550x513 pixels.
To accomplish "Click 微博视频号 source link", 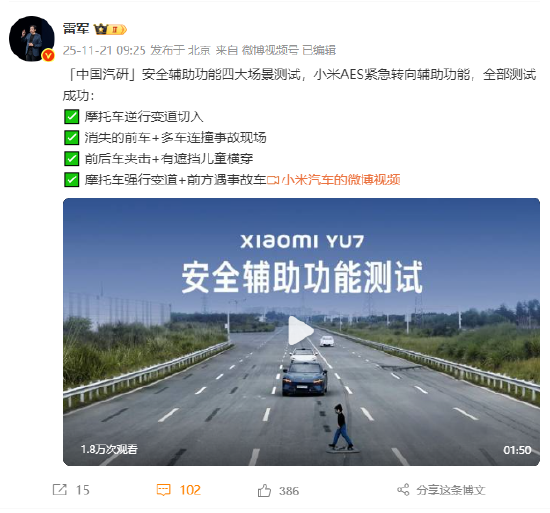I will click(270, 50).
